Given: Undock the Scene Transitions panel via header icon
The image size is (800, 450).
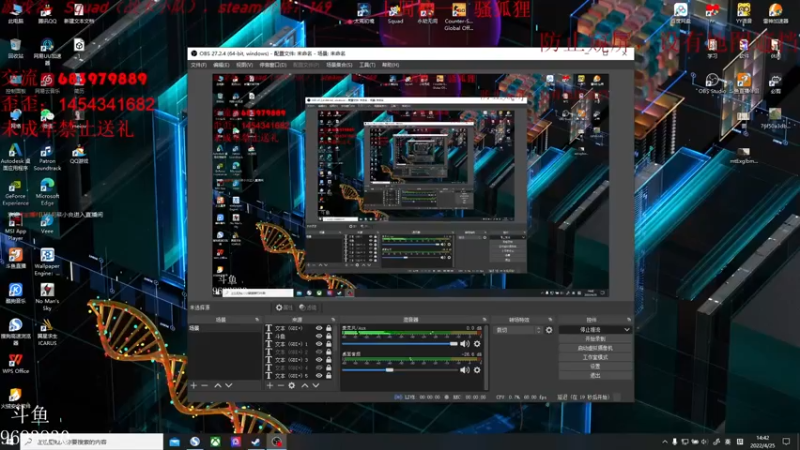Looking at the screenshot, I should click(x=549, y=319).
